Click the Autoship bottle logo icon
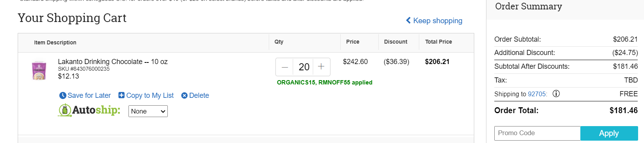This screenshot has width=644, height=143. [65, 110]
